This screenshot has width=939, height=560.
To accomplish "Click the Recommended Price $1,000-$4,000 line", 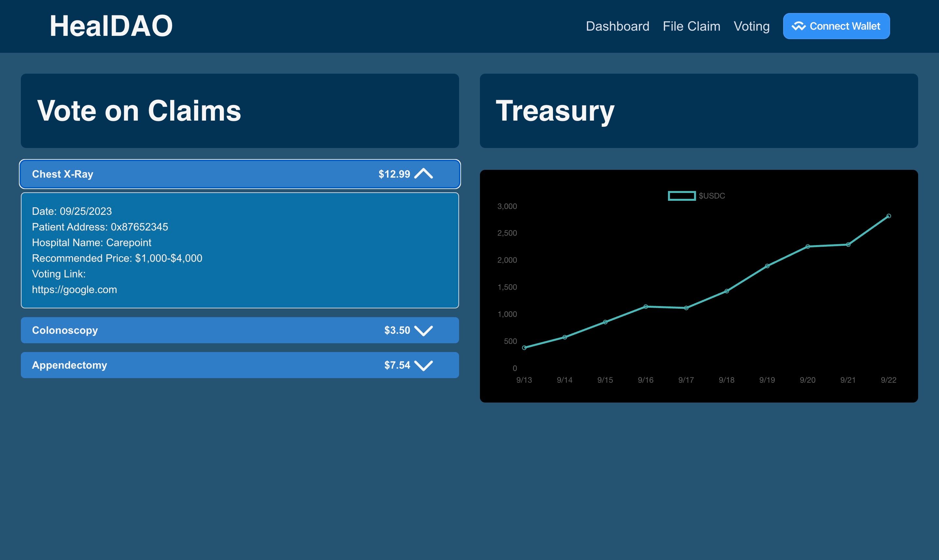I will tap(117, 258).
